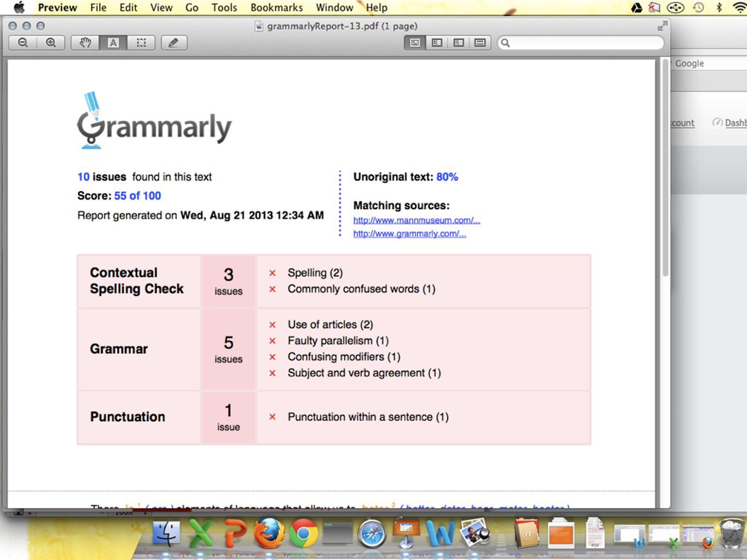Screen dimensions: 747x560
Task: Switch to Thumbnails sidebar view
Action: click(437, 43)
